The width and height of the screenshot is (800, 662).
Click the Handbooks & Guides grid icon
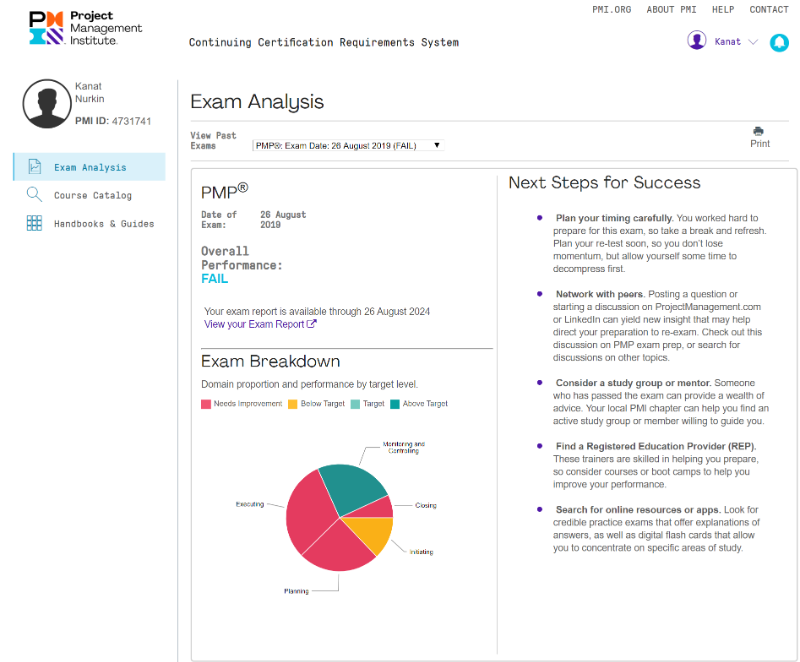pyautogui.click(x=34, y=223)
